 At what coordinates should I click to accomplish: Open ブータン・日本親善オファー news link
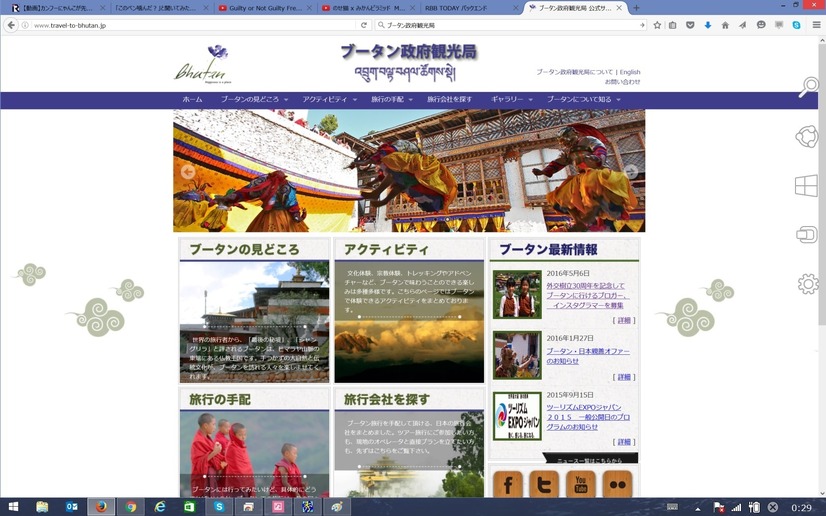tap(588, 356)
